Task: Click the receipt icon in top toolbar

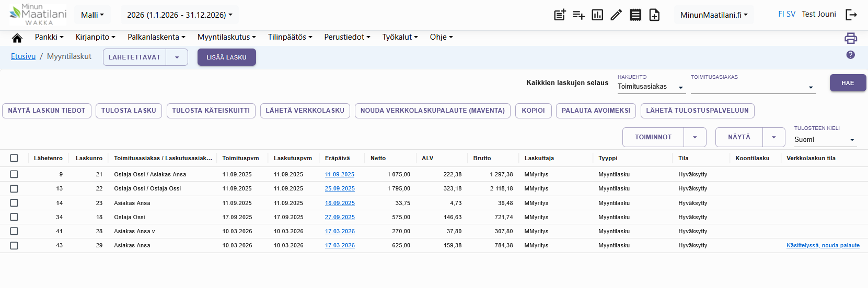Action: [x=635, y=15]
